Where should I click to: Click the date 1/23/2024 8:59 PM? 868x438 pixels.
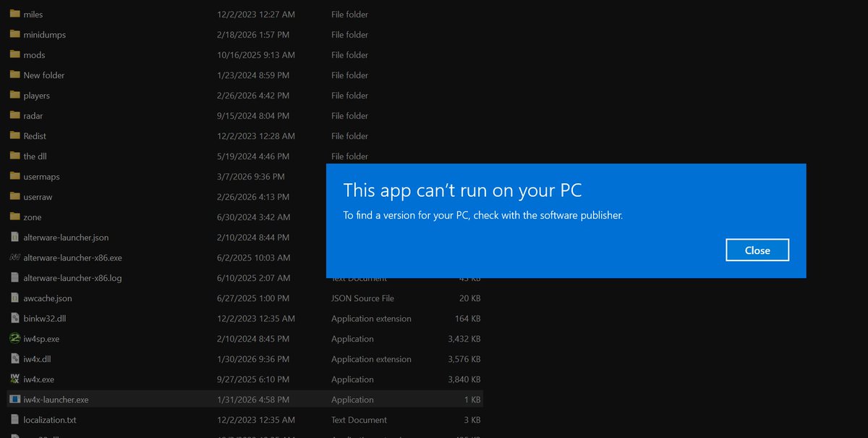click(253, 75)
